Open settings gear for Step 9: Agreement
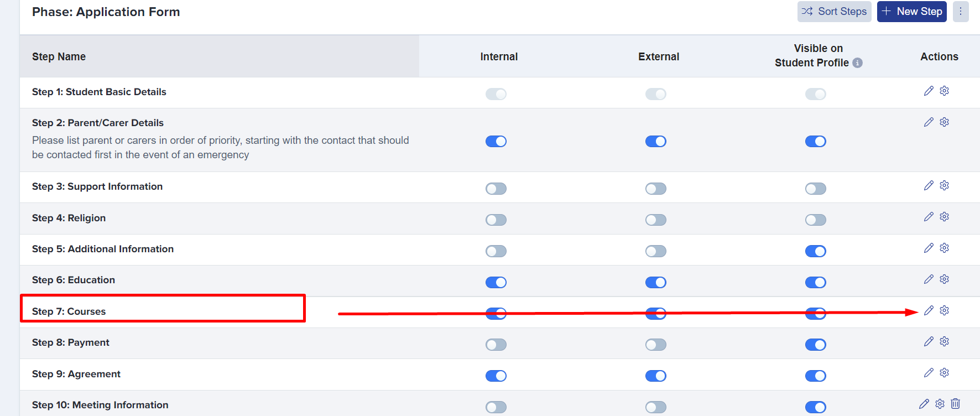 click(x=945, y=373)
